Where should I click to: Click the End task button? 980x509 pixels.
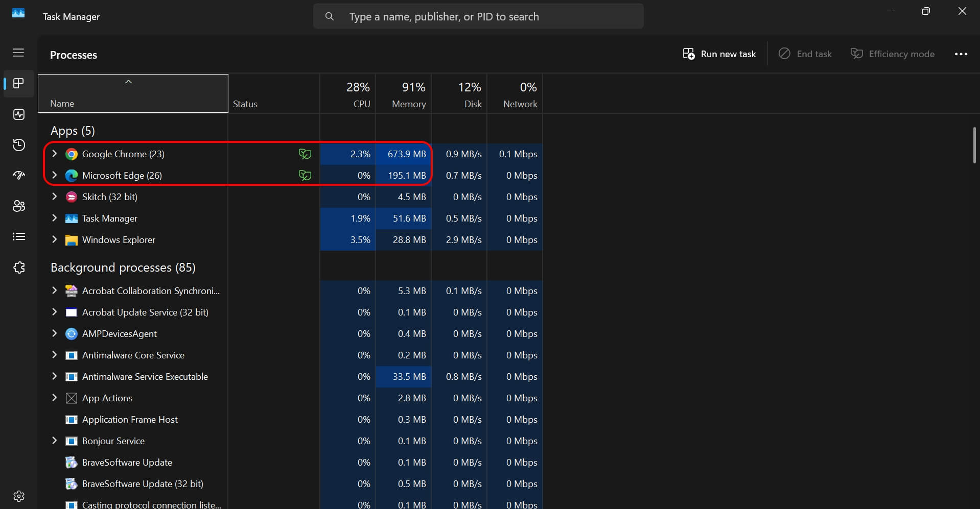[x=805, y=54]
